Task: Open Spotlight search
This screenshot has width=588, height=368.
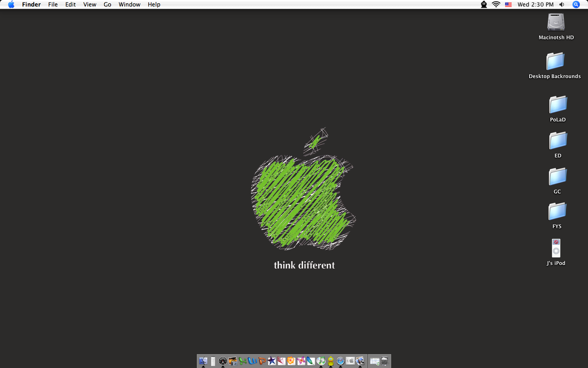Action: 576,4
